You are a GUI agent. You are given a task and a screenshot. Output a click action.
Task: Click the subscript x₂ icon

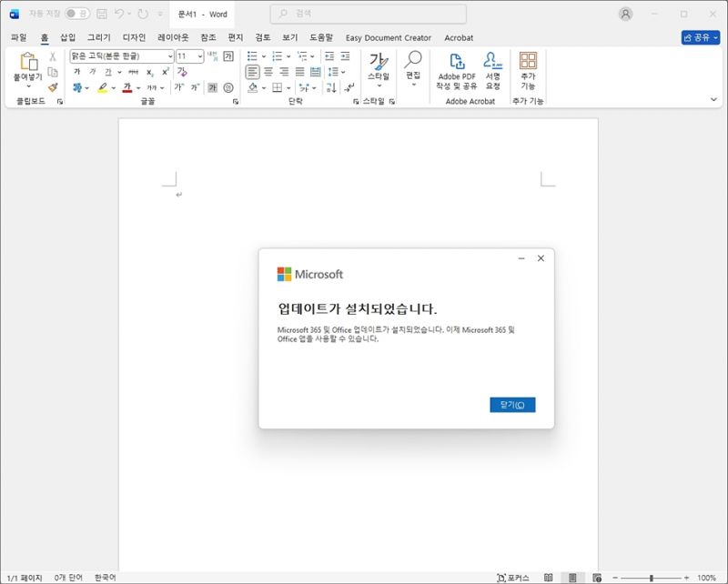(x=150, y=72)
